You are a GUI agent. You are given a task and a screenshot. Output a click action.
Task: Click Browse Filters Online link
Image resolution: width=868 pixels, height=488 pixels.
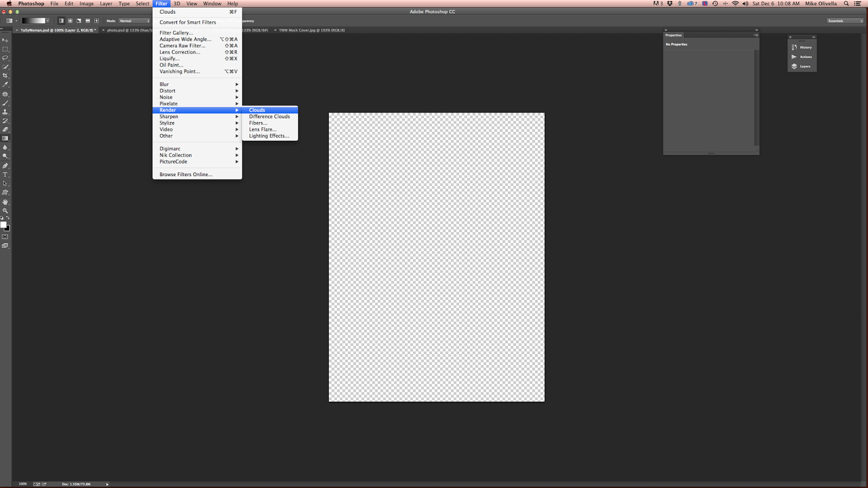tap(197, 175)
